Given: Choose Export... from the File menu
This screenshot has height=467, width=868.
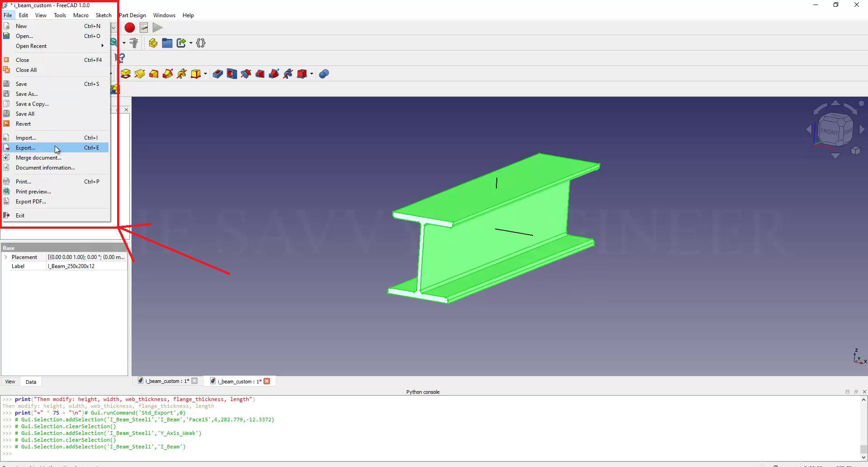Looking at the screenshot, I should 25,148.
